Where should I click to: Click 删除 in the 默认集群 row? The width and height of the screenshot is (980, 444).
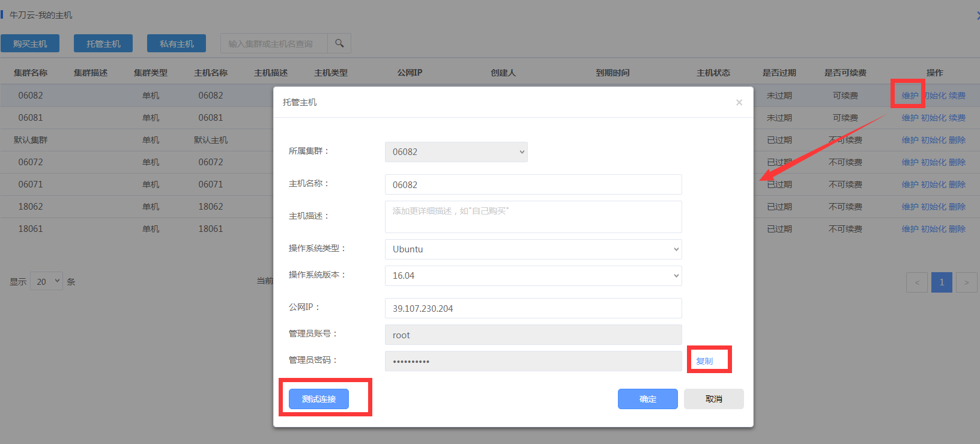957,140
